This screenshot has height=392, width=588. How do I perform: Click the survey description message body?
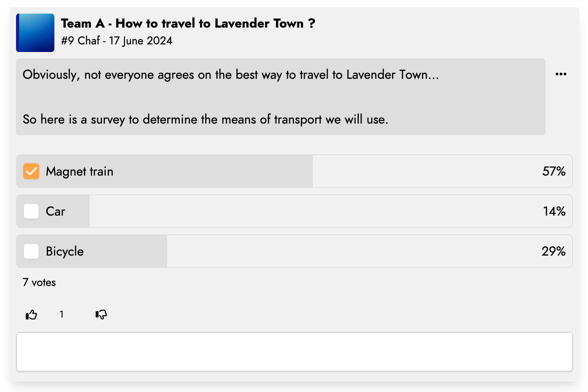281,97
